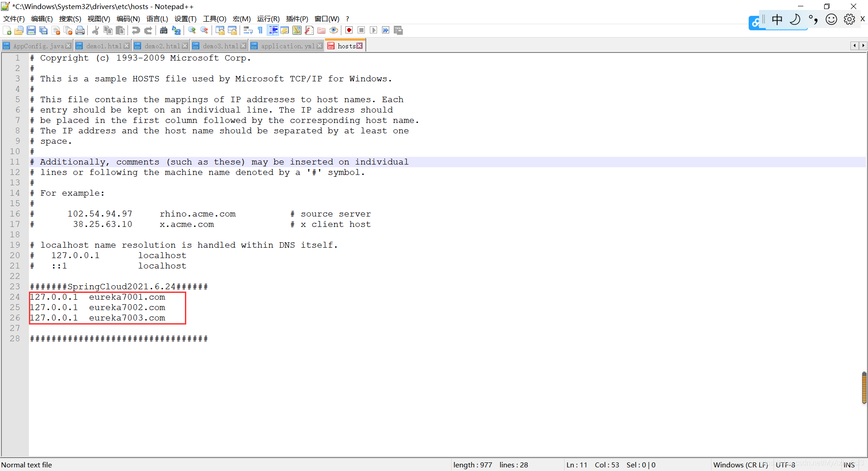Open the 插件(P) menu

click(x=297, y=19)
